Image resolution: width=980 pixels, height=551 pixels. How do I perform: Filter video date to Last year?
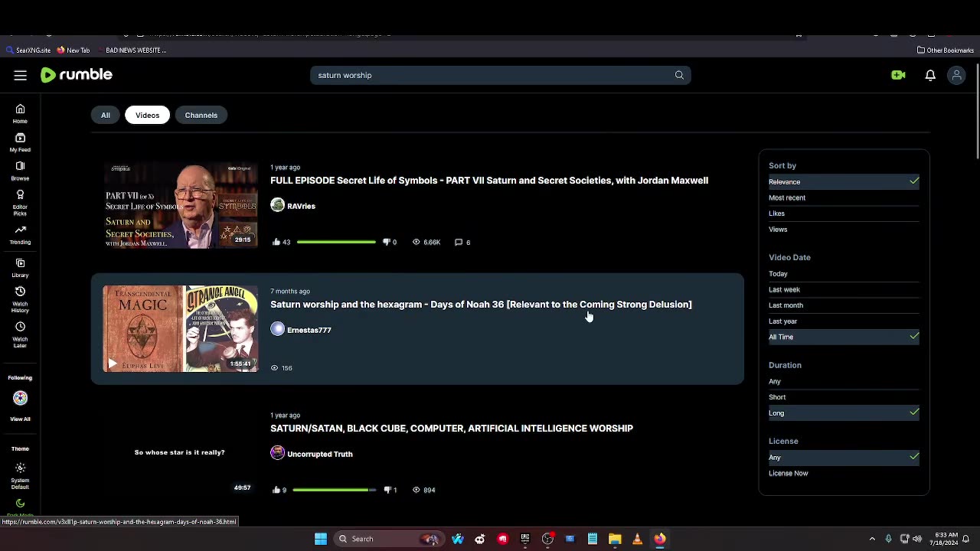[844, 321]
